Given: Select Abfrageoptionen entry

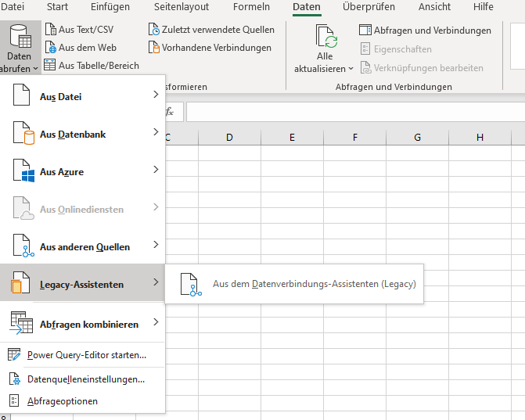Looking at the screenshot, I should (63, 401).
